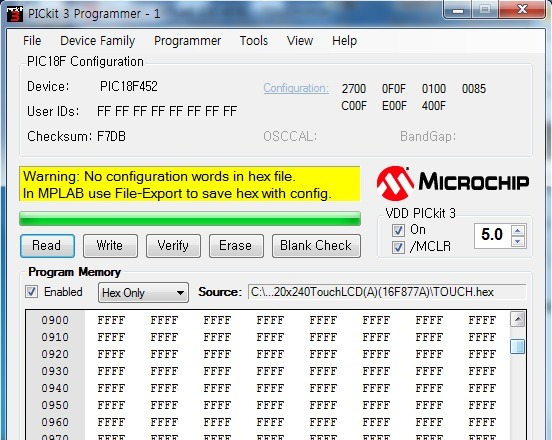Viewport: 552px width, 440px height.
Task: Click the Source file path field
Action: coord(387,292)
